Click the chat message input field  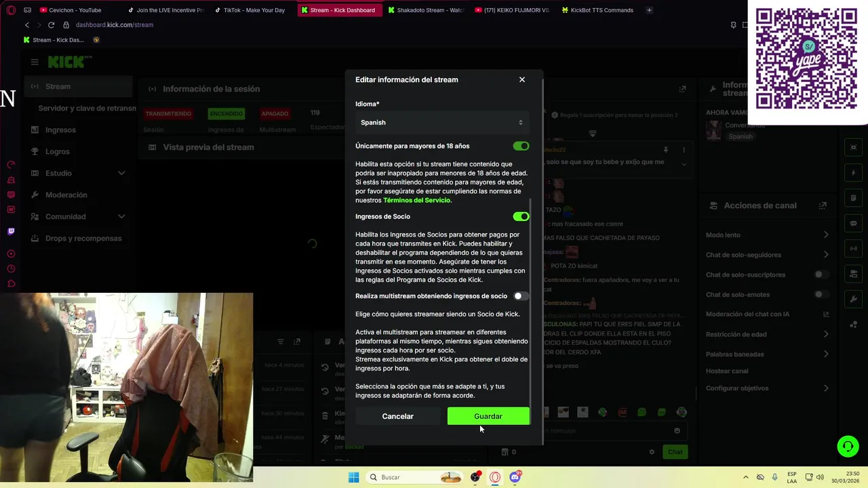click(613, 430)
